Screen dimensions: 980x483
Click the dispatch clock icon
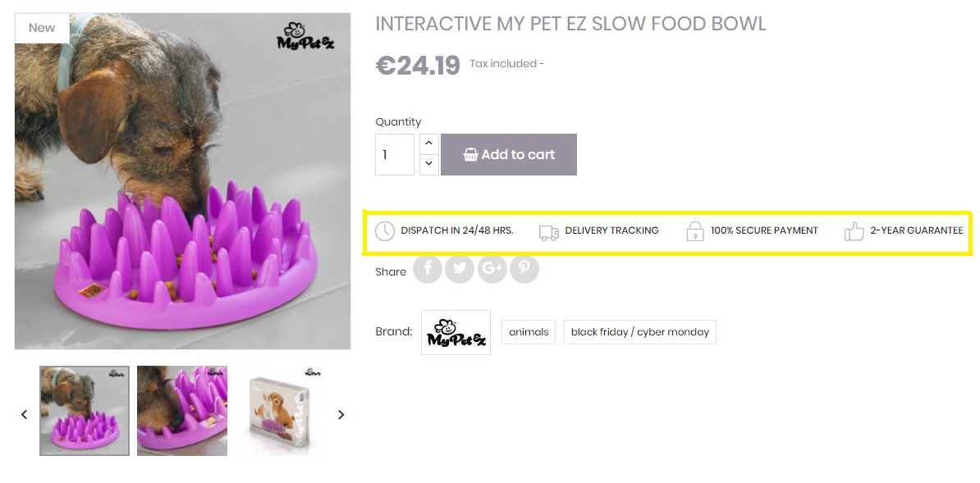point(384,231)
